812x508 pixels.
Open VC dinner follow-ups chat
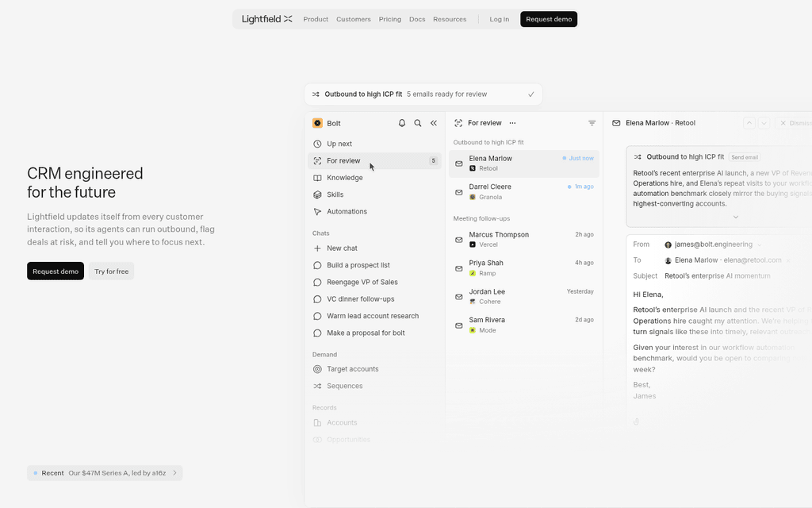tap(374, 299)
